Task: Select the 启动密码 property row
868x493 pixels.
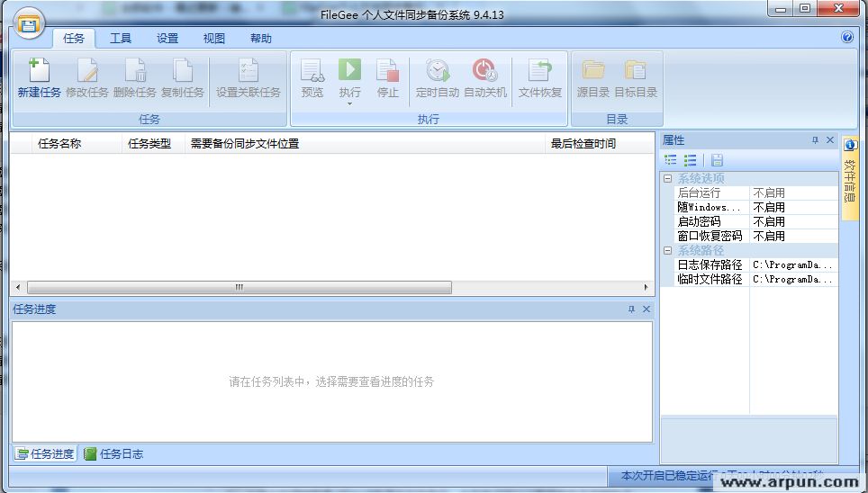Action: 755,222
